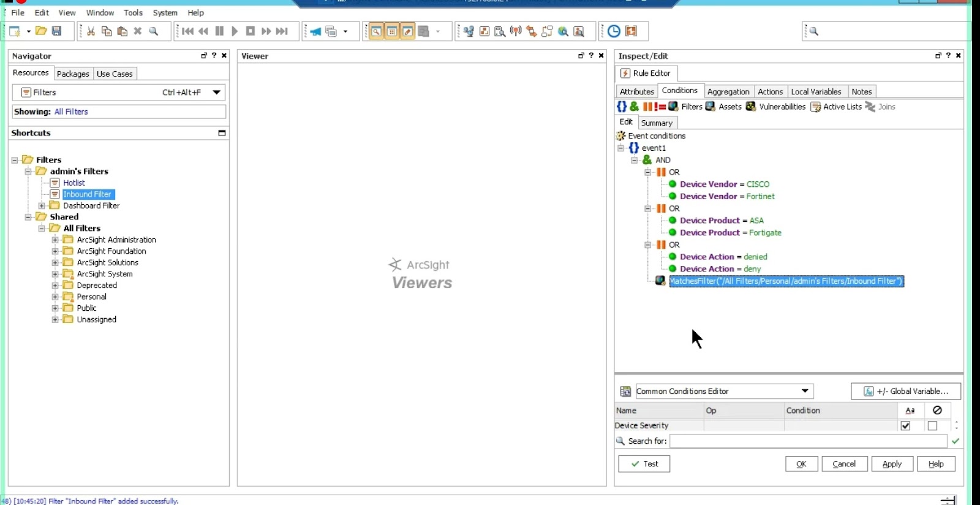Switch to the Actions tab

pos(771,91)
